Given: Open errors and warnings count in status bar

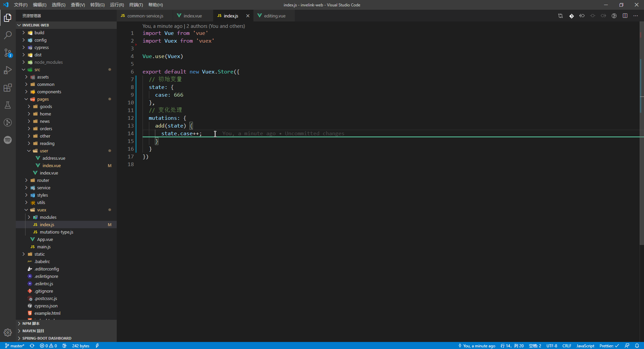Looking at the screenshot, I should tap(48, 346).
